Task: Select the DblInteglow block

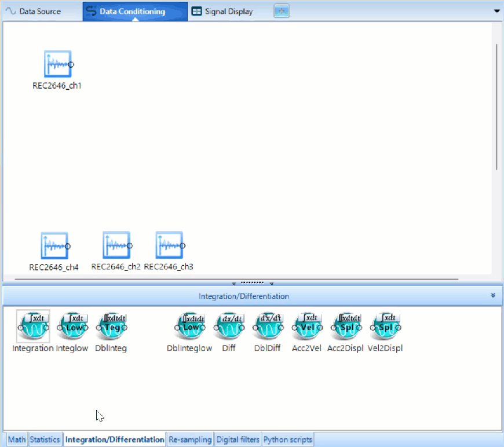Action: pos(189,327)
